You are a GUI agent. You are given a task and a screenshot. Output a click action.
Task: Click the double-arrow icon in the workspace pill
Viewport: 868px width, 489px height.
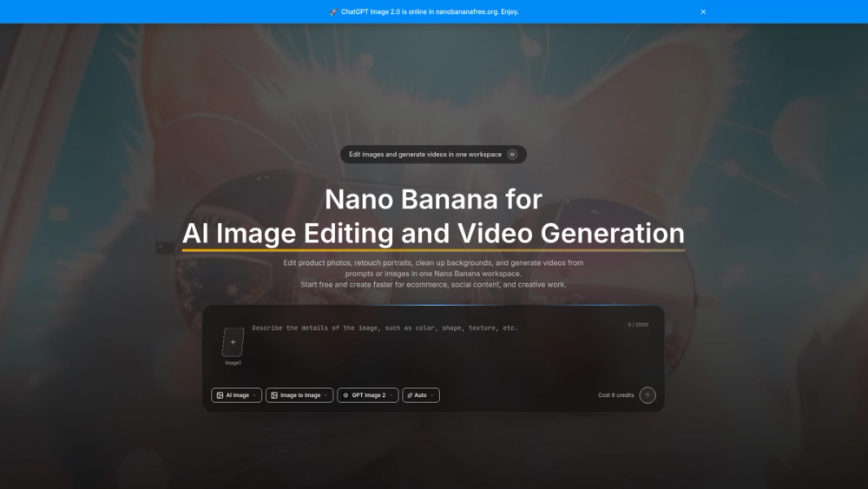point(512,155)
